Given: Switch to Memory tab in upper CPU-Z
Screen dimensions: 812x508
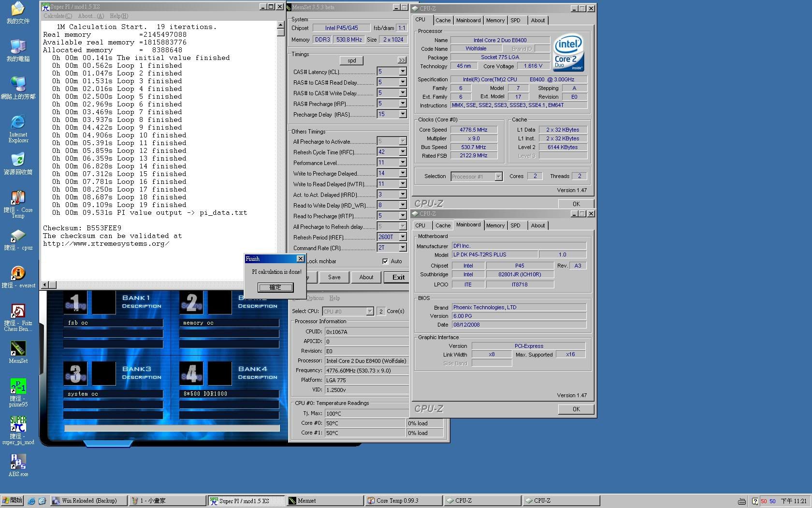Looking at the screenshot, I should click(x=495, y=20).
